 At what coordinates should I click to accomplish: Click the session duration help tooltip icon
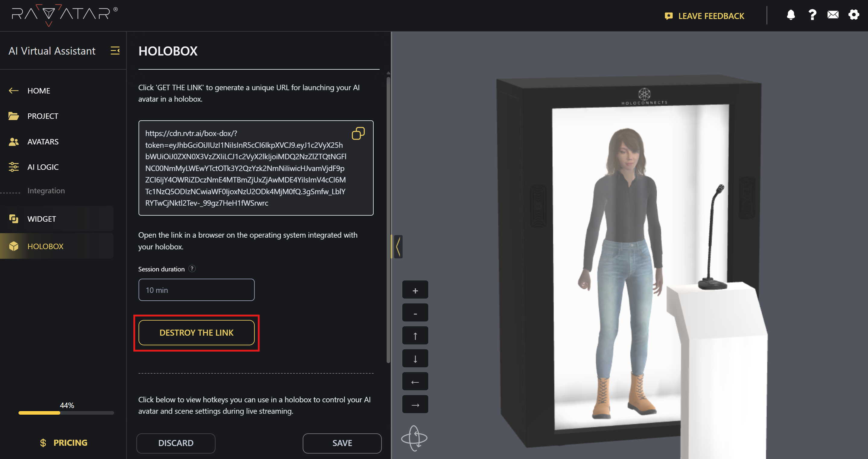point(192,269)
